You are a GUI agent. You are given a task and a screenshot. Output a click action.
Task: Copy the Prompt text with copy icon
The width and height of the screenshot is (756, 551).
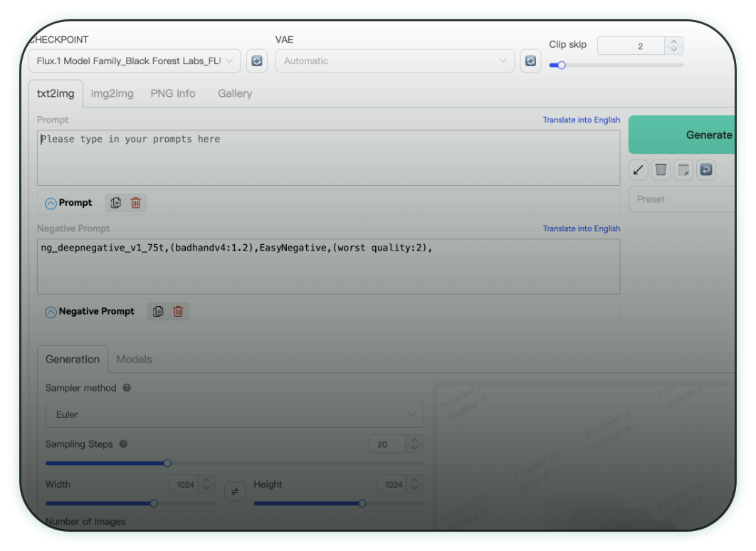(116, 203)
